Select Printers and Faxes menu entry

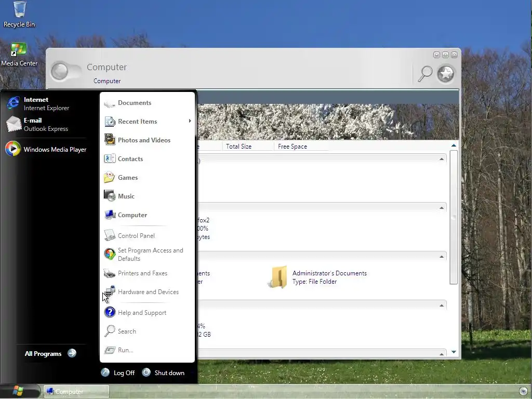point(142,273)
